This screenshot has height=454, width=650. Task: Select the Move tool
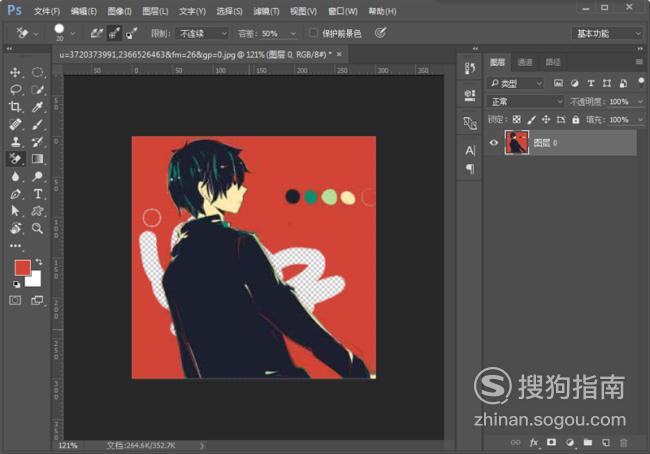click(x=15, y=73)
